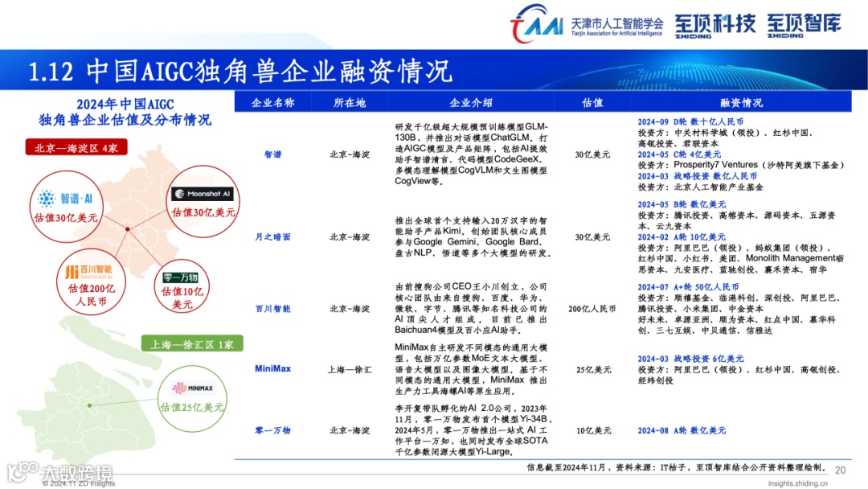The height and width of the screenshot is (489, 868).
Task: Click the 零一万物 logo badge
Action: coord(181,277)
